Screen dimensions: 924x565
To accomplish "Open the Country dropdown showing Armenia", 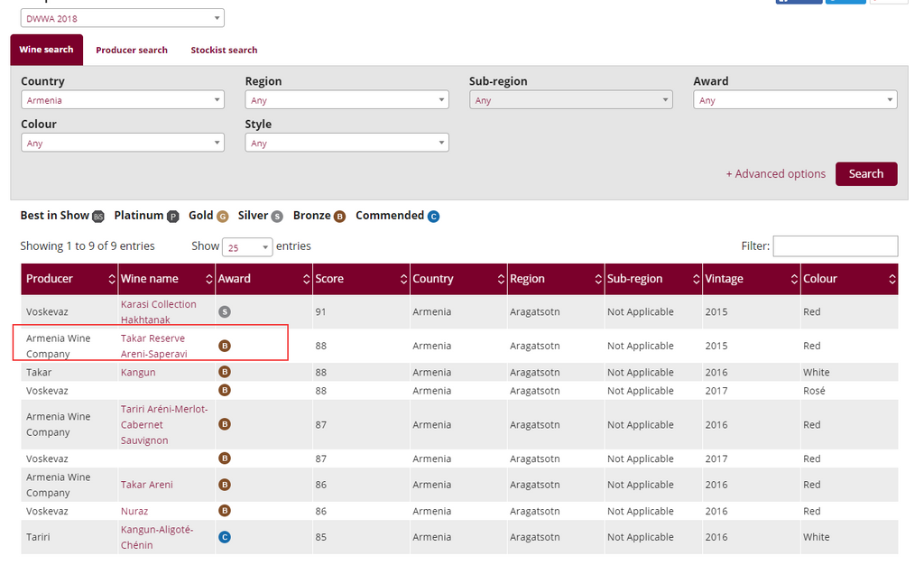I will [x=122, y=100].
